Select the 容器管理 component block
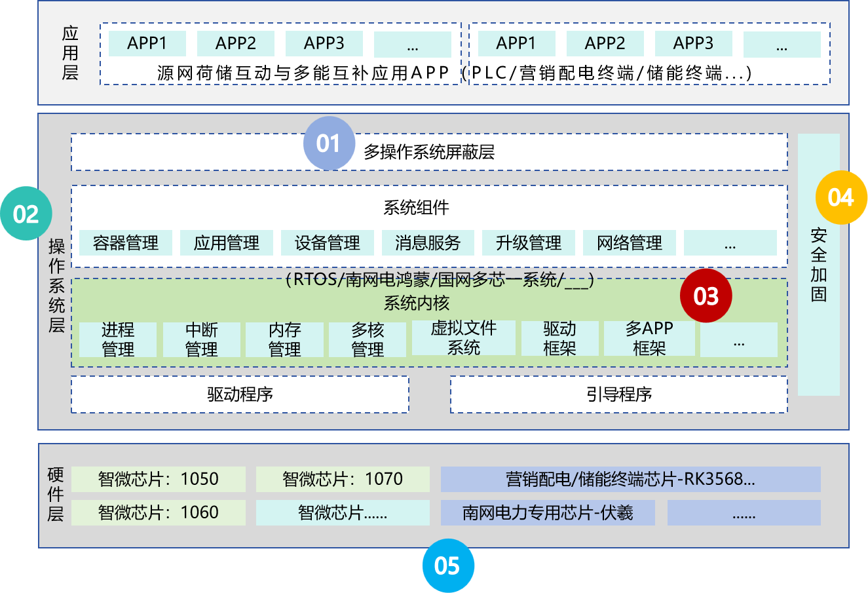Viewport: 868px width, 593px height. click(x=127, y=242)
